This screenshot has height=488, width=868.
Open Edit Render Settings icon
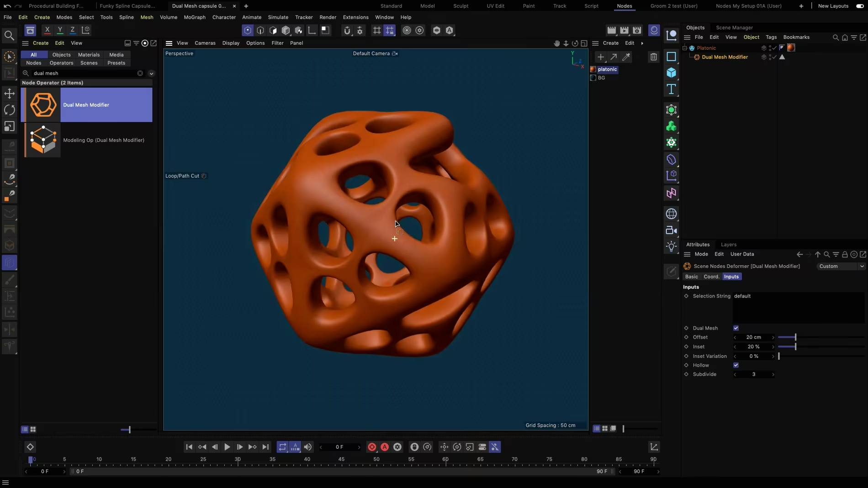coord(637,30)
